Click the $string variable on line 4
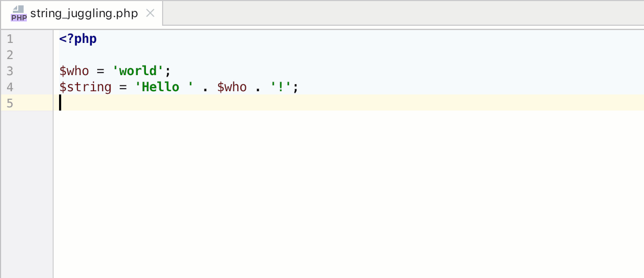Screen dimensions: 644x278 pos(85,87)
